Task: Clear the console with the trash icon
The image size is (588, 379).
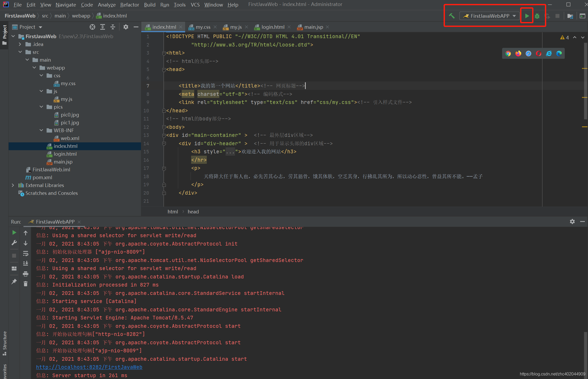Action: (x=26, y=284)
